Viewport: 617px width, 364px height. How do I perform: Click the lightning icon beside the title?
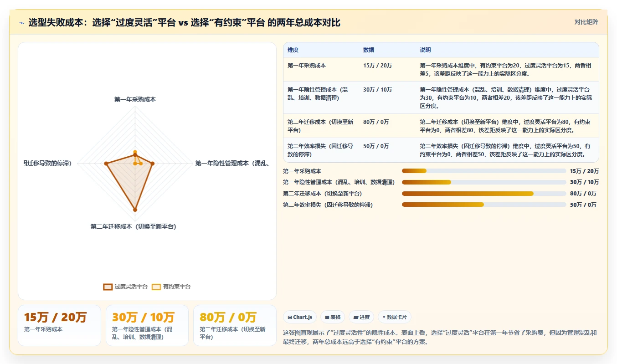22,23
